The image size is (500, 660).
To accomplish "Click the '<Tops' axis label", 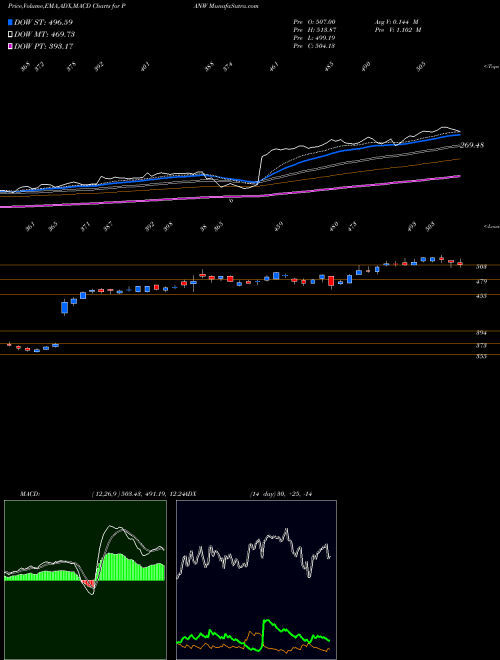I will tap(492, 67).
